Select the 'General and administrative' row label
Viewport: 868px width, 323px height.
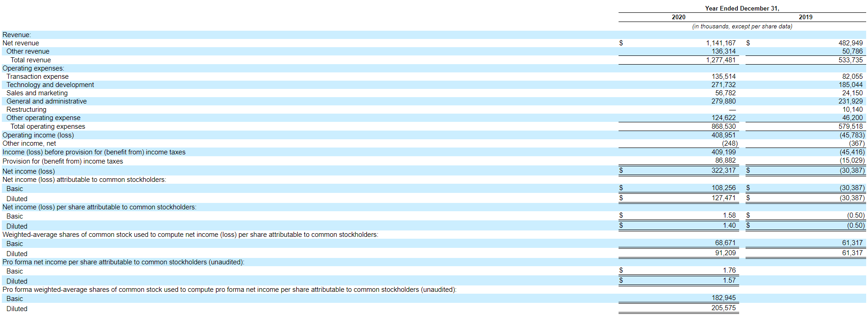pyautogui.click(x=46, y=101)
